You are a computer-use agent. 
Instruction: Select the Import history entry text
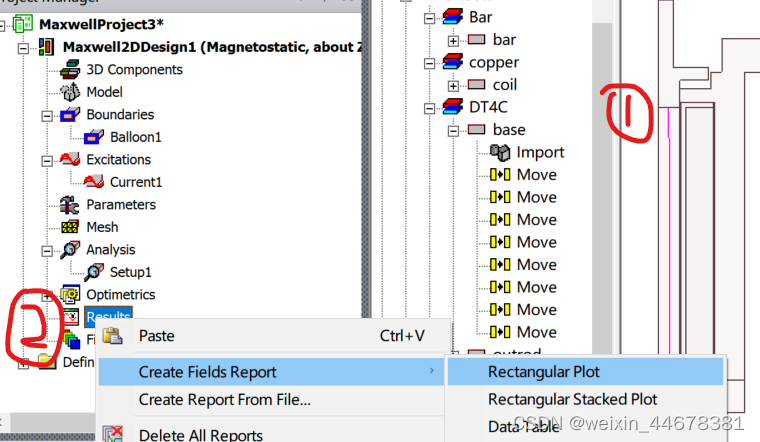pyautogui.click(x=540, y=152)
